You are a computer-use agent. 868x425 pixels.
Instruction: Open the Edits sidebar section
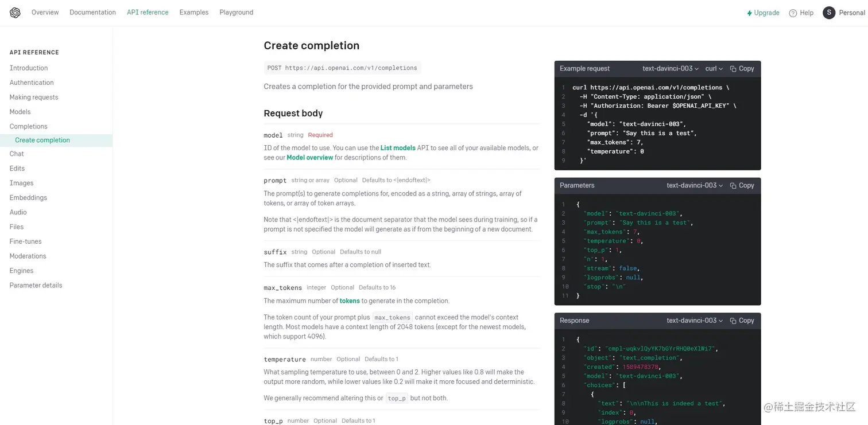click(x=17, y=169)
